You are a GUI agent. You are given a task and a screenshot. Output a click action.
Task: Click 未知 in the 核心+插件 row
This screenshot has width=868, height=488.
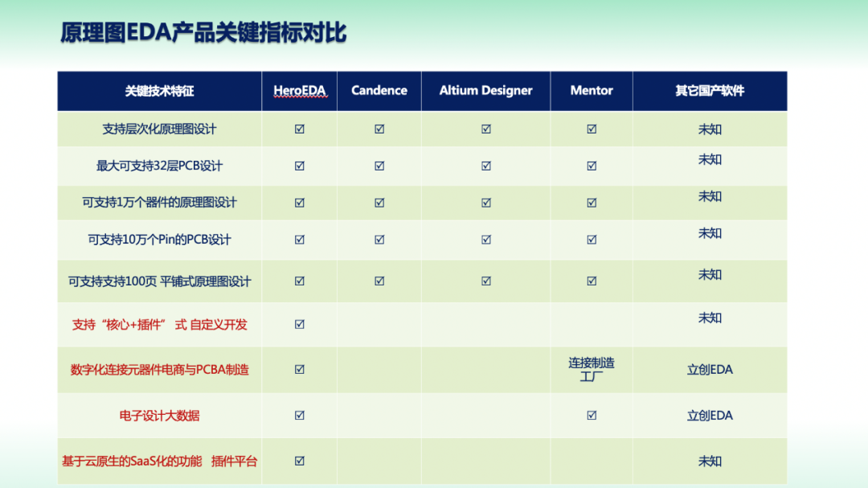pyautogui.click(x=710, y=318)
